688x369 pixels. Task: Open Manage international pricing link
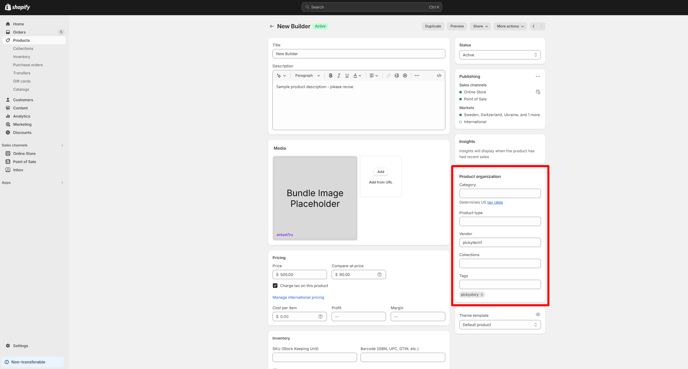click(298, 297)
